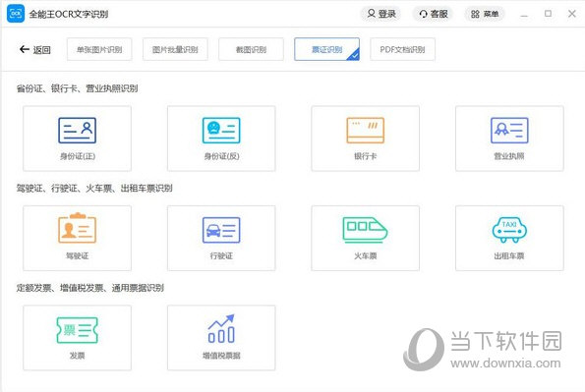585x392 pixels.
Task: Switch to 图片批量识别 tab
Action: 175,49
